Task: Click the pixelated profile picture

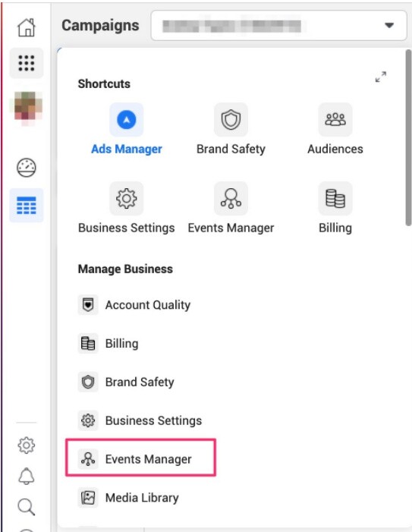Action: click(27, 108)
